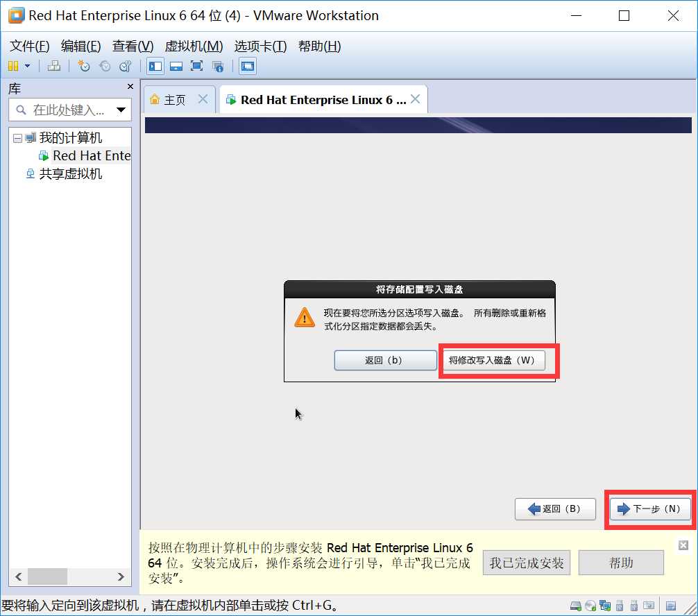Switch to the 主页 tab

click(x=175, y=100)
